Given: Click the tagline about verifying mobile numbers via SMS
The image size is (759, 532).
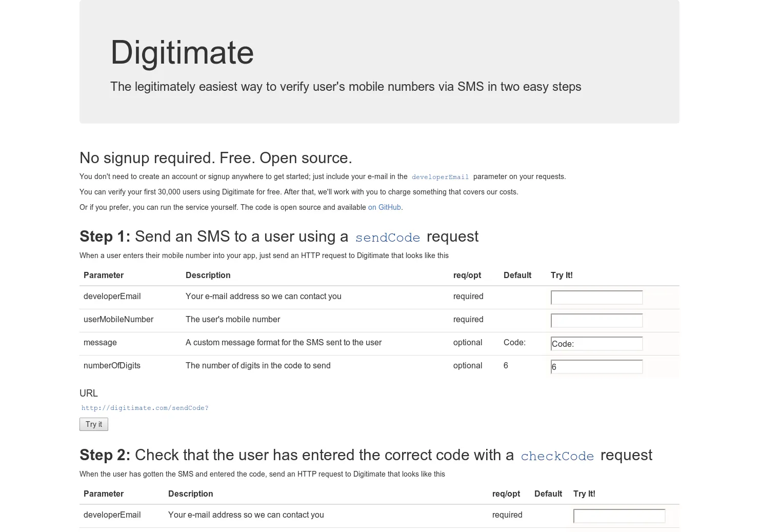Looking at the screenshot, I should [346, 87].
